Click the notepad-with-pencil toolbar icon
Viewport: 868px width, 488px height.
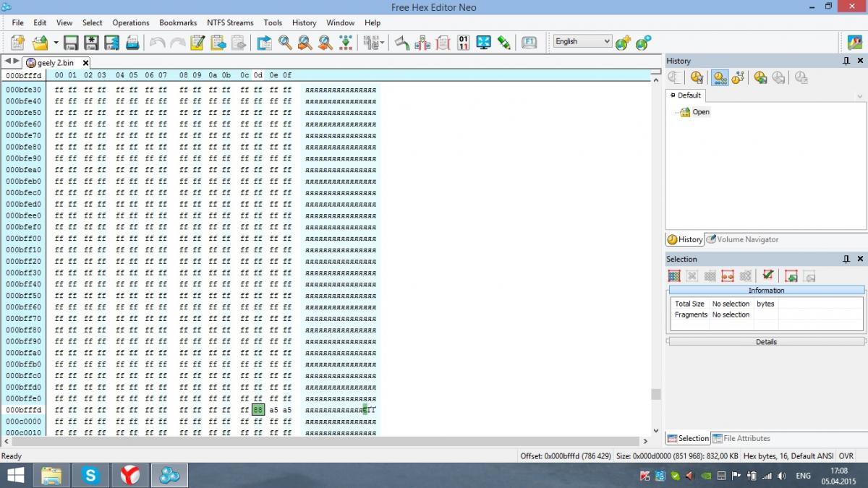click(x=197, y=43)
